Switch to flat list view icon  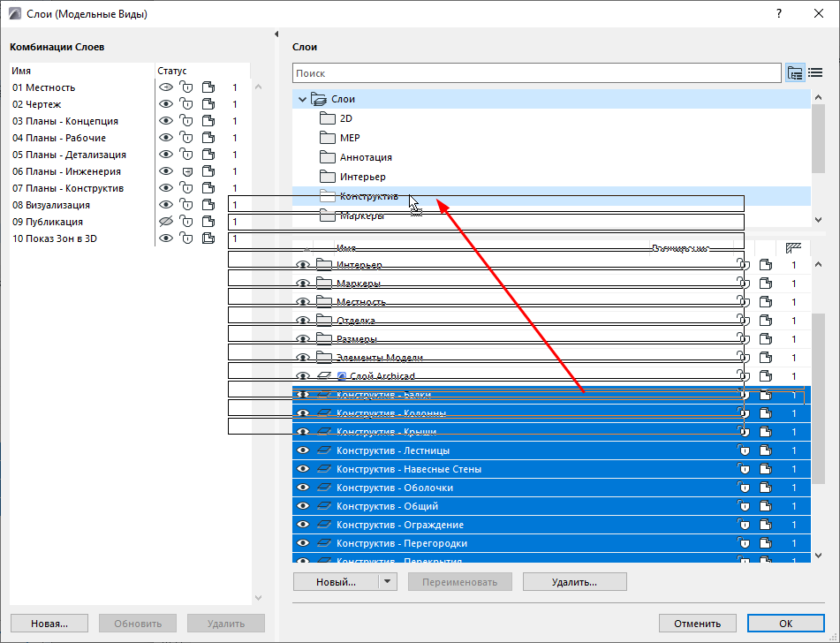(815, 73)
